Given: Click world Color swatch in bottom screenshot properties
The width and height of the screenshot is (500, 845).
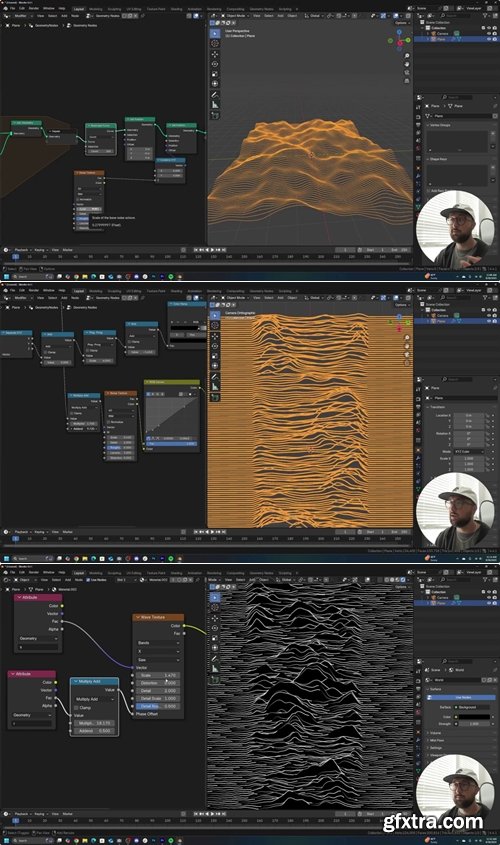Looking at the screenshot, I should pos(473,717).
